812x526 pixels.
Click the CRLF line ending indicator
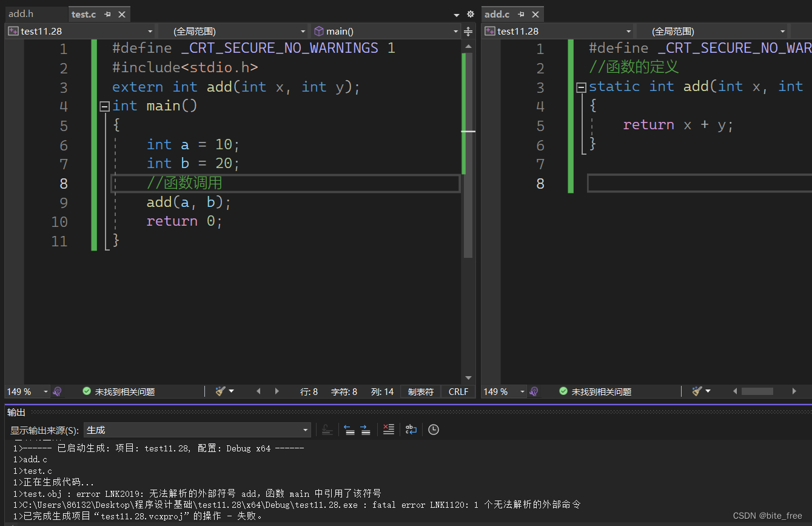(458, 391)
